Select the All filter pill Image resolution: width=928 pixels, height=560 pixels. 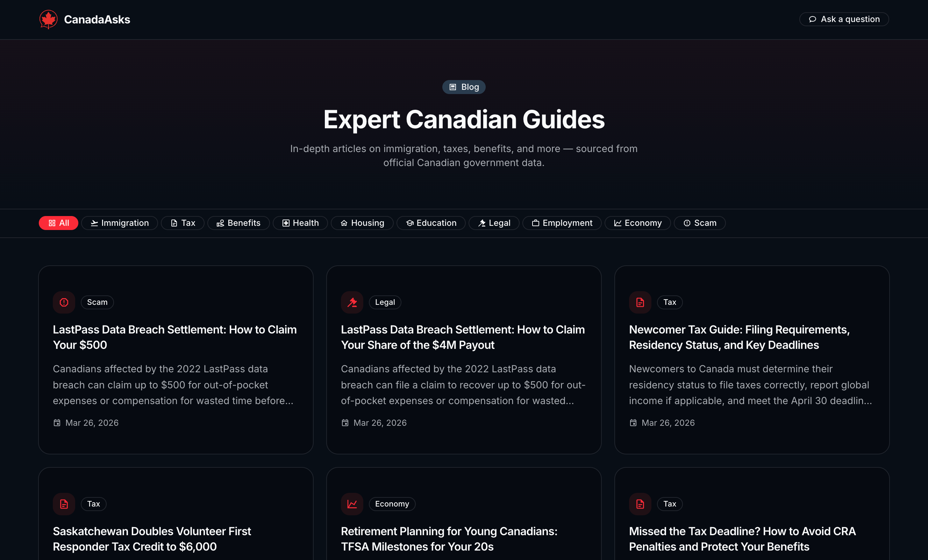click(58, 223)
